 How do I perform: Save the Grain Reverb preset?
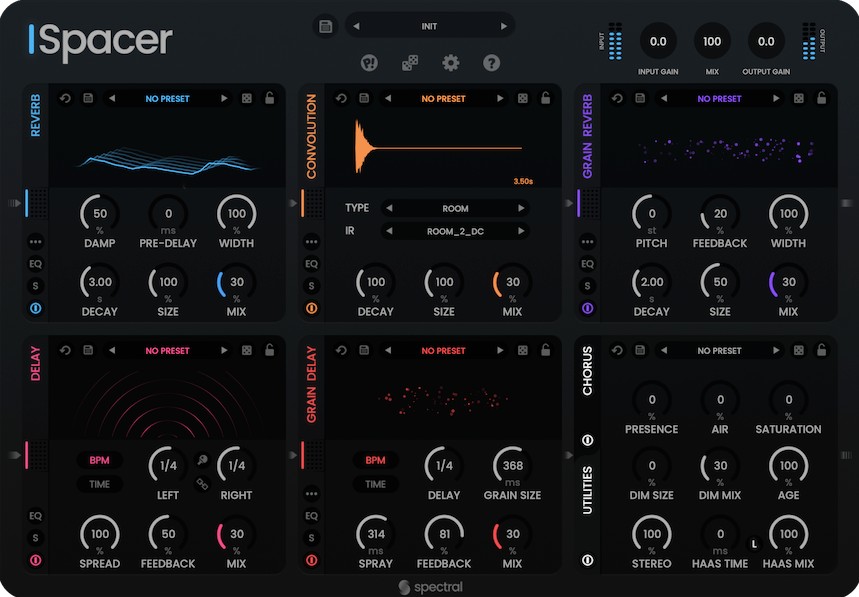(640, 99)
